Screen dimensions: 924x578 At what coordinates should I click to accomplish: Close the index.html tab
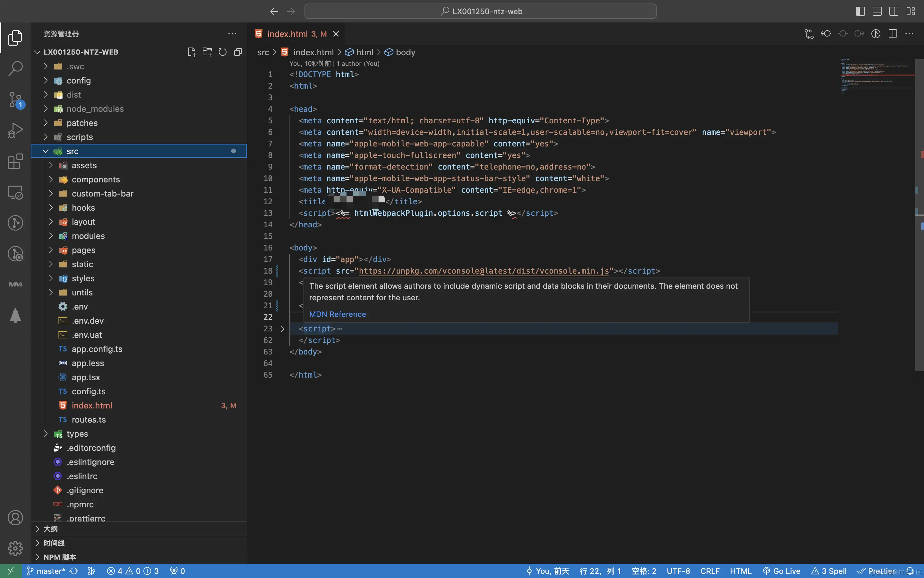tap(336, 34)
